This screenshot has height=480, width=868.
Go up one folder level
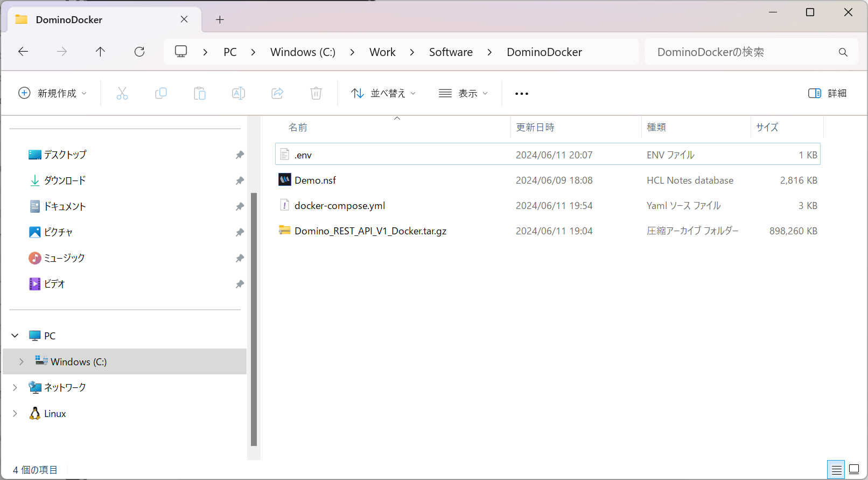pyautogui.click(x=100, y=52)
